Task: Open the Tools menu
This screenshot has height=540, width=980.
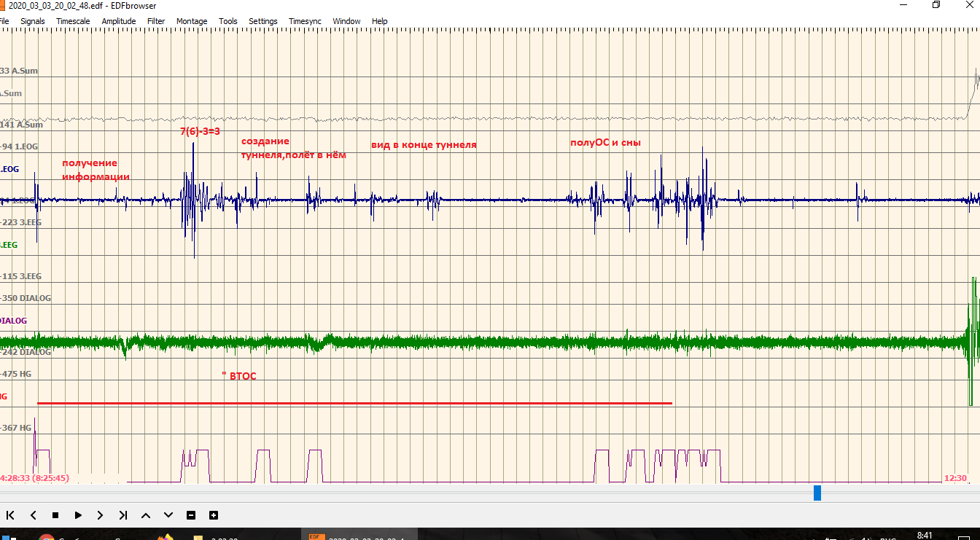Action: point(228,21)
